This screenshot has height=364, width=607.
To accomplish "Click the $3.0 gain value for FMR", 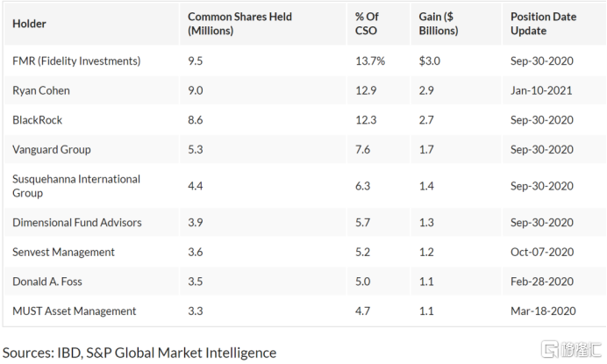I will (x=429, y=61).
